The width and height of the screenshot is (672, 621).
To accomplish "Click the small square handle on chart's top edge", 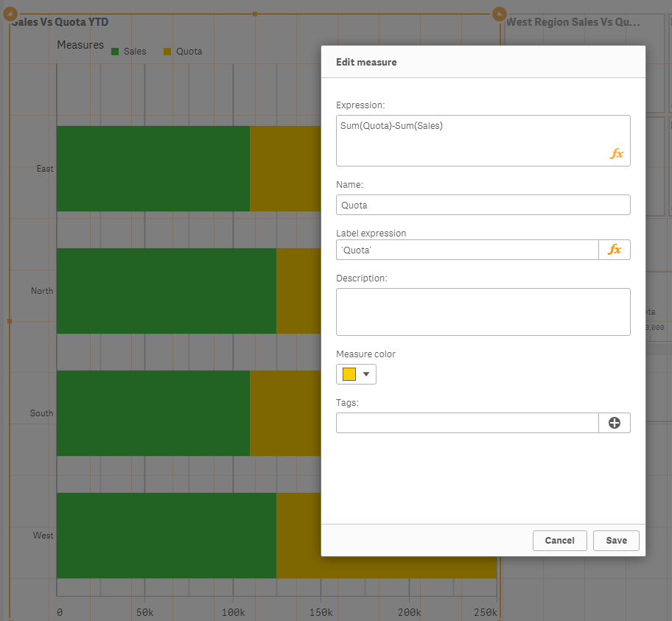I will click(x=255, y=14).
